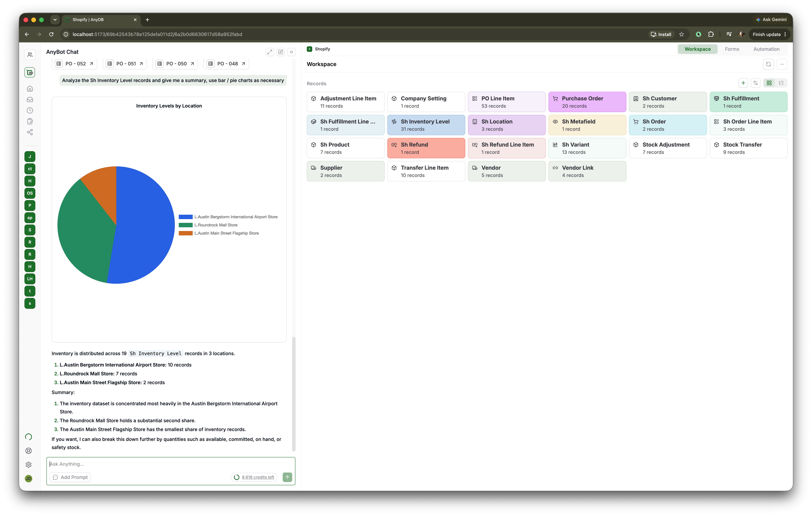Viewport: 812px width, 516px height.
Task: Open the help lifebuoy icon
Action: pyautogui.click(x=29, y=451)
